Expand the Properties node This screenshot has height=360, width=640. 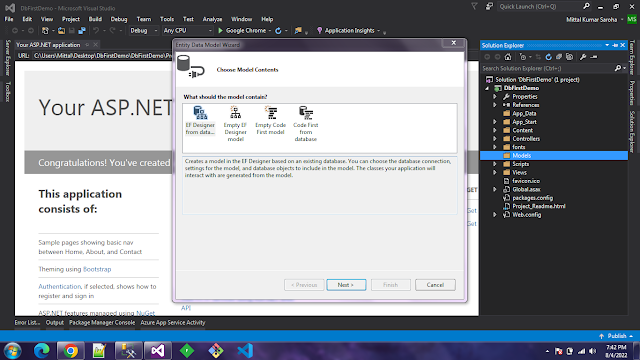(495, 97)
